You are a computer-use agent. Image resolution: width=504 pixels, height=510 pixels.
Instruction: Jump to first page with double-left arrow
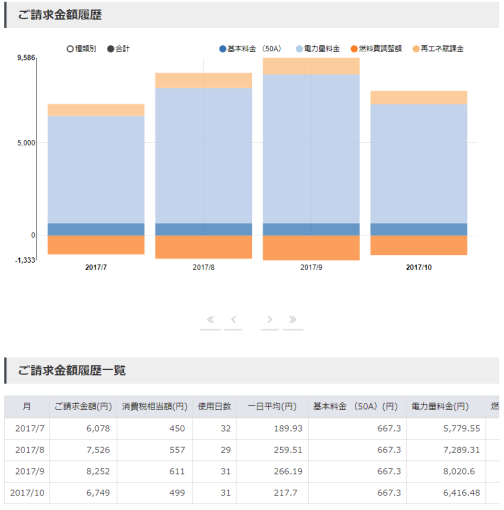point(210,320)
